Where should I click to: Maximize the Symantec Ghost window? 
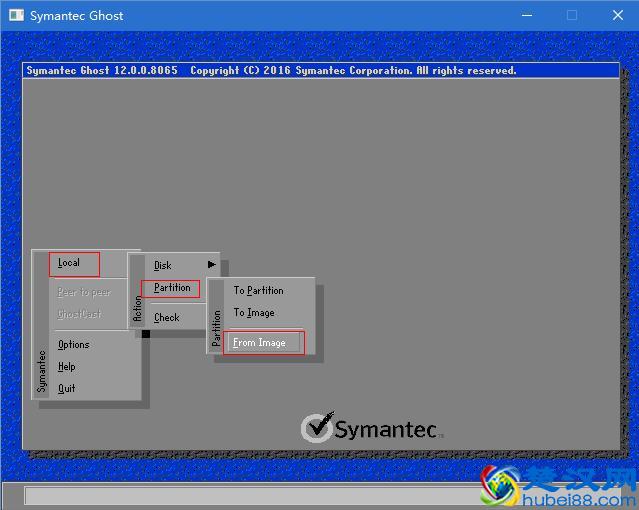point(572,15)
